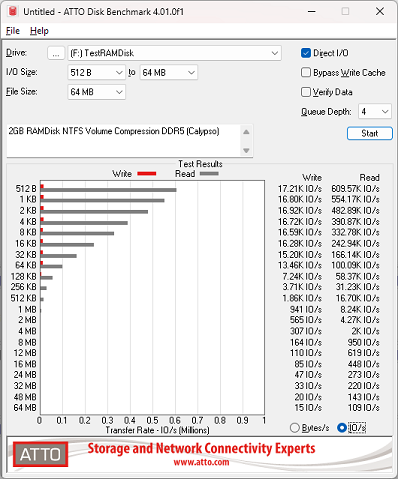Click the 941 IO/s write value

306,309
